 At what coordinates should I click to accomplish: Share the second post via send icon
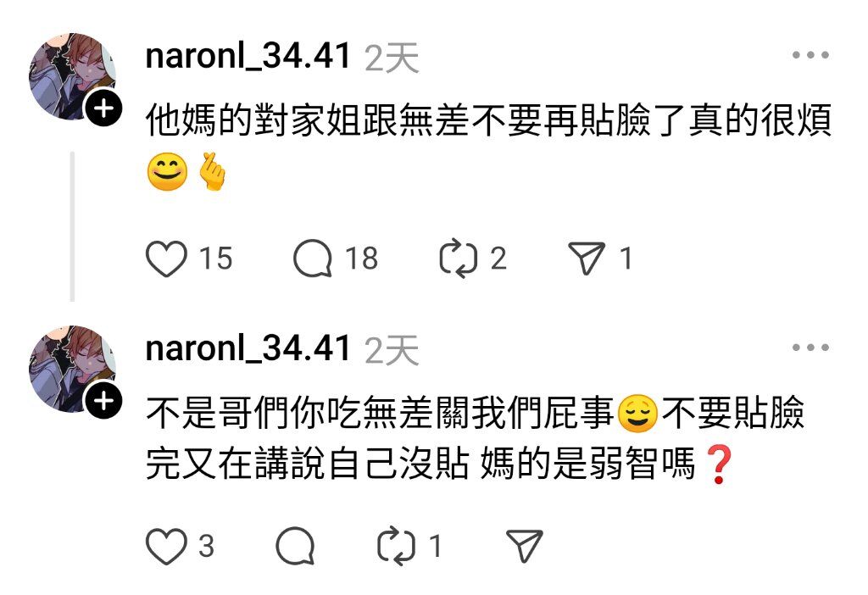click(x=525, y=546)
